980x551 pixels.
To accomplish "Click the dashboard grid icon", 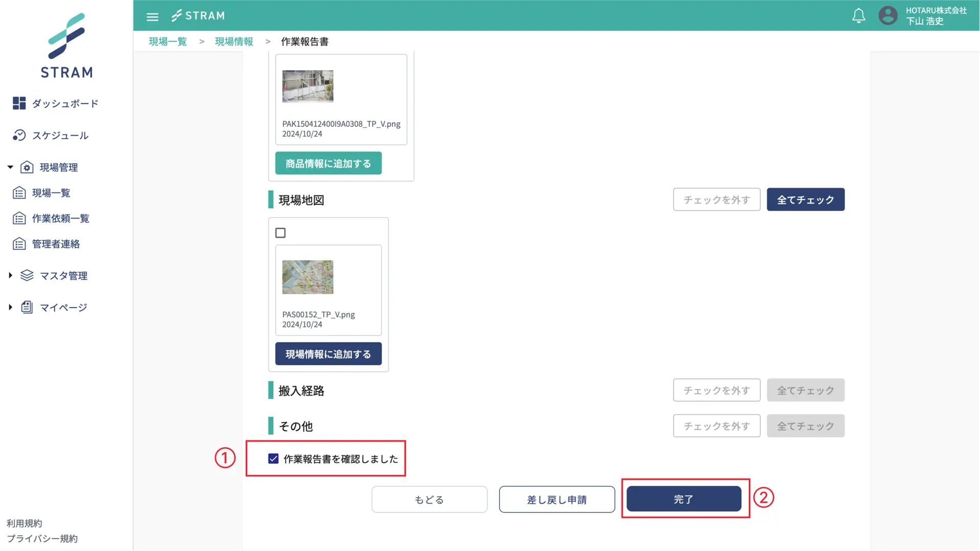I will [x=19, y=103].
